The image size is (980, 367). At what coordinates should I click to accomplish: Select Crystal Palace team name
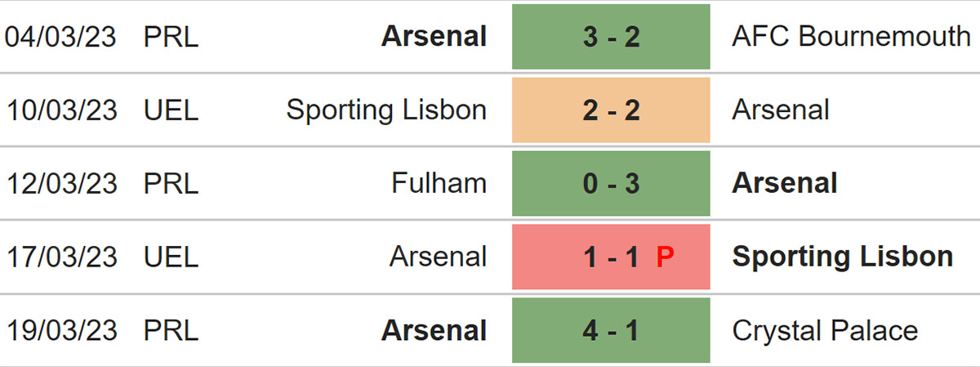[825, 330]
